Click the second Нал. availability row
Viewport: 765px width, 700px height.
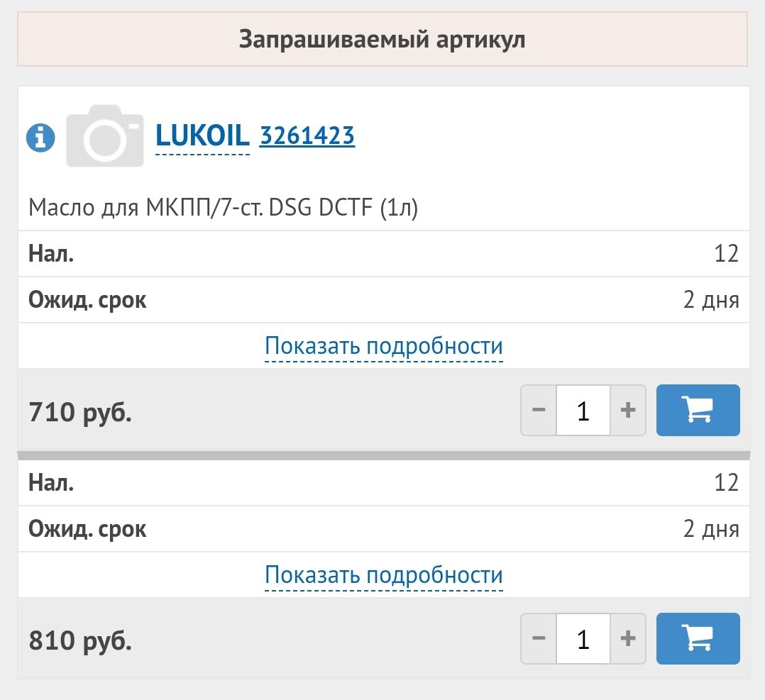coord(383,482)
